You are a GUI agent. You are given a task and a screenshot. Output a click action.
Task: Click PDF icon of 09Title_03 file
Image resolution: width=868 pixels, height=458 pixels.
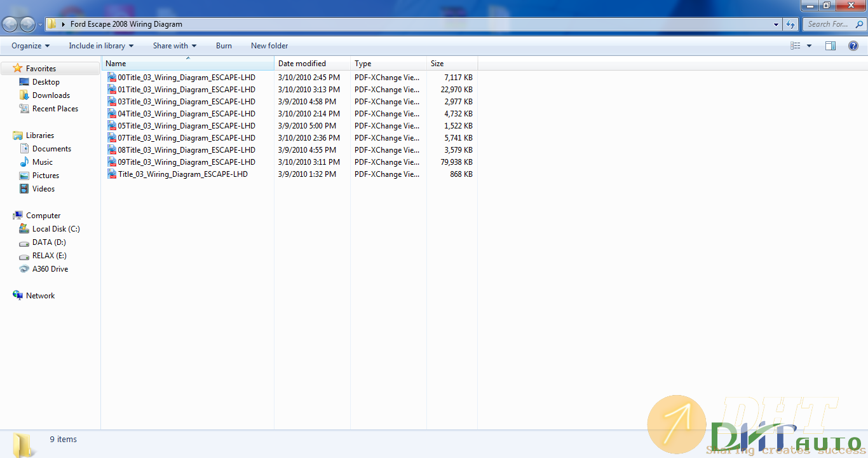pos(112,162)
